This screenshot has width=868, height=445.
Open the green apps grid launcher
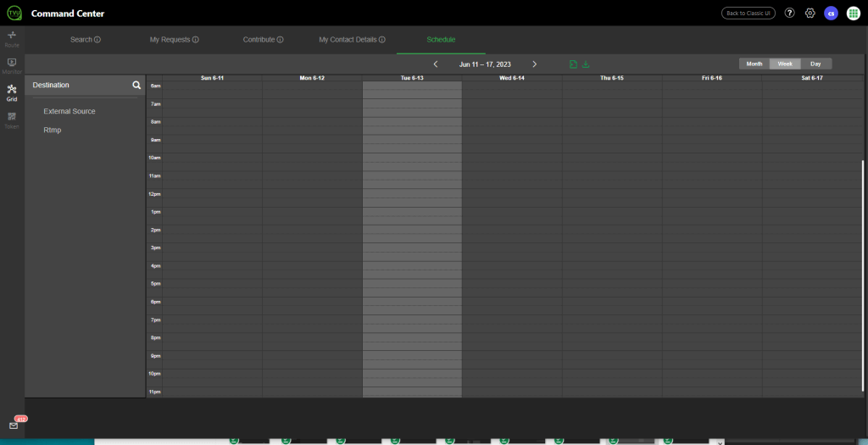pyautogui.click(x=854, y=13)
